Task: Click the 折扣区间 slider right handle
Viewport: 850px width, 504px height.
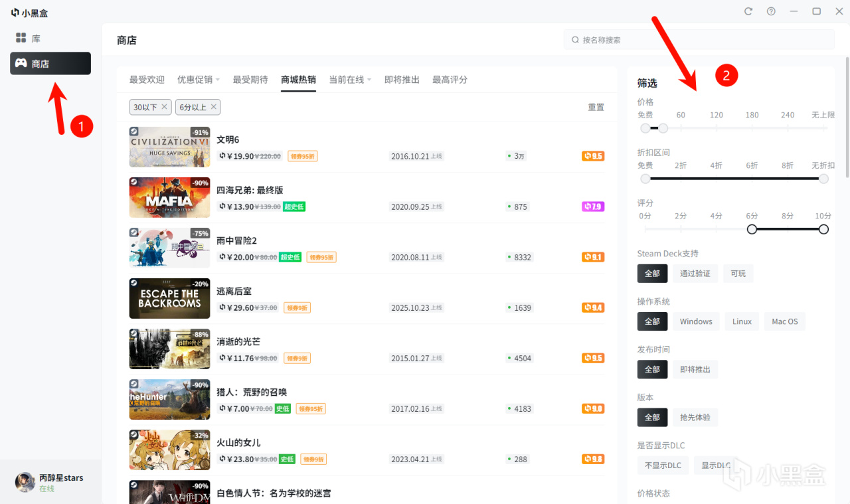Action: coord(823,179)
